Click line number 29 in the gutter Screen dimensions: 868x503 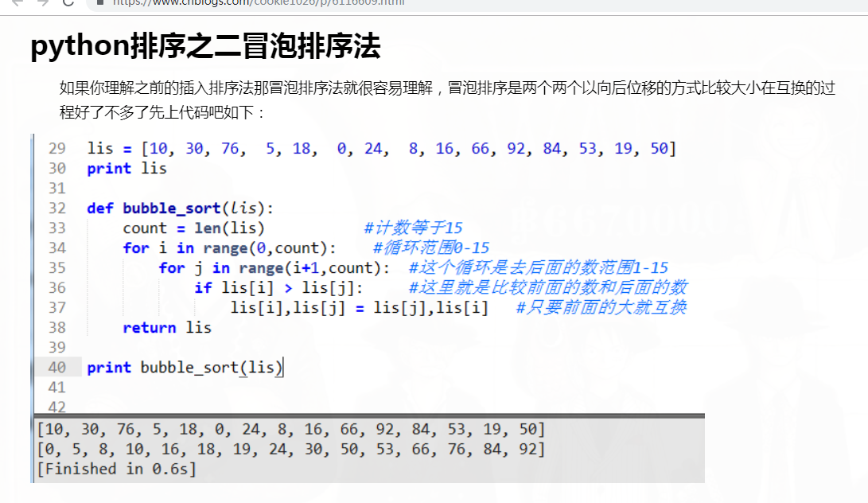click(57, 149)
